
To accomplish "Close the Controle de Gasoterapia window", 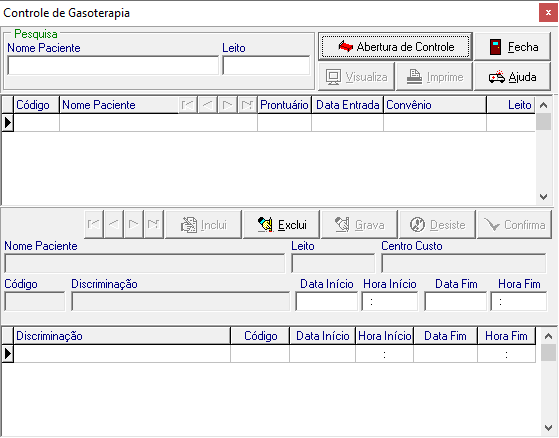I will coord(548,13).
